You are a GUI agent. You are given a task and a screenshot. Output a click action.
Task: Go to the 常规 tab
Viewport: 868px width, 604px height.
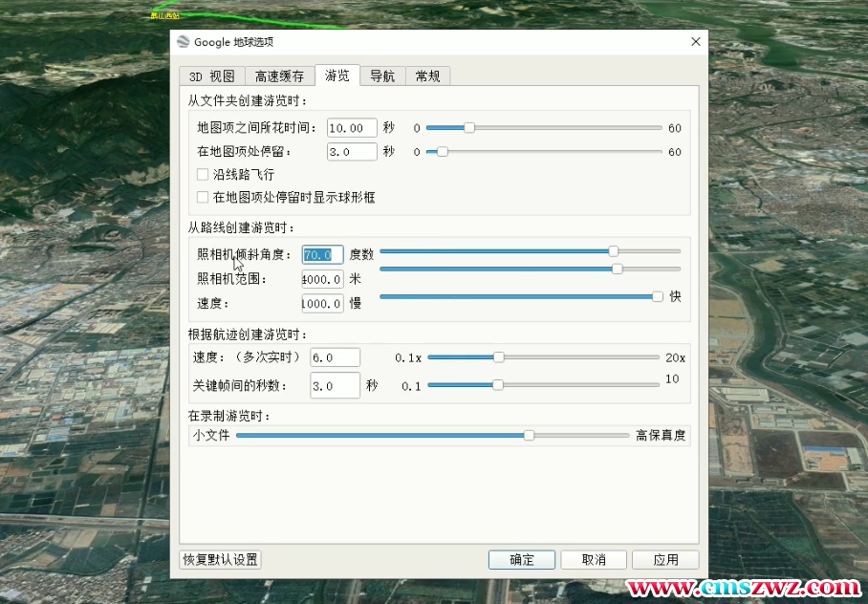[427, 76]
